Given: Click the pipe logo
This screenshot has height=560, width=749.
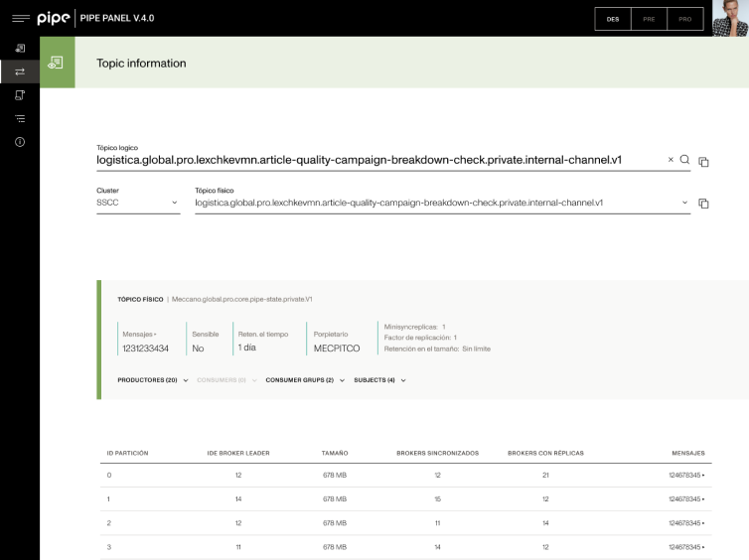Looking at the screenshot, I should tap(54, 18).
